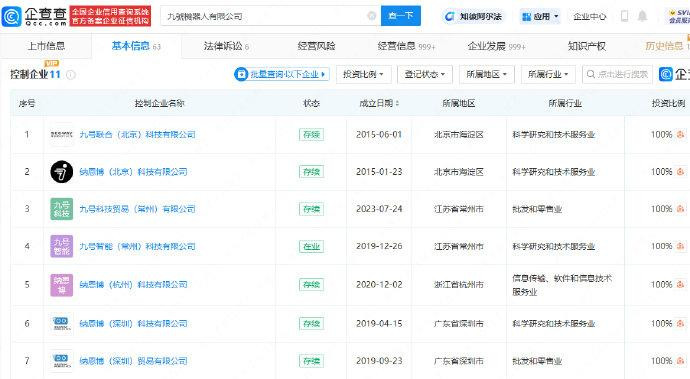Screen dimensions: 690x379
Task: Click the date 2020-12-02
Action: 379,284
